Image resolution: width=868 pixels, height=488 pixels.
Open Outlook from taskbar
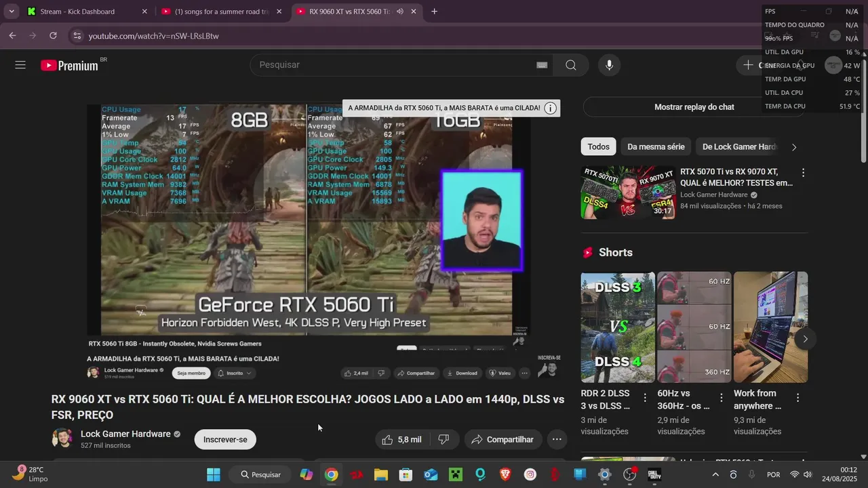[x=431, y=474]
